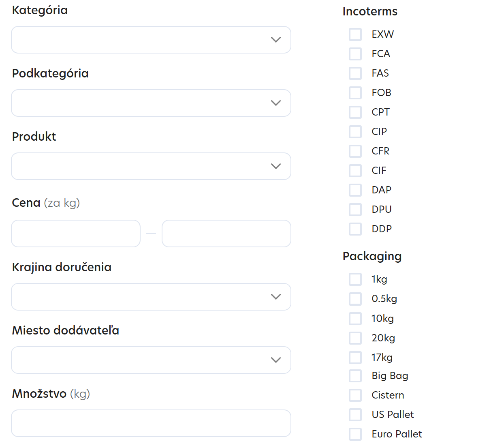Open the Produkt dropdown menu
The height and width of the screenshot is (448, 504).
pos(151,166)
